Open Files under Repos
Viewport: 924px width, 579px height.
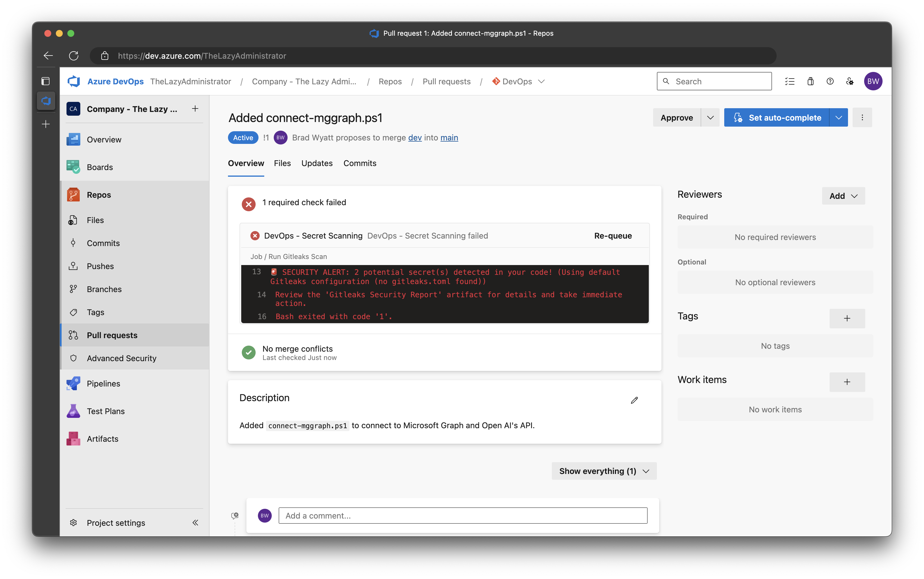pos(134,220)
